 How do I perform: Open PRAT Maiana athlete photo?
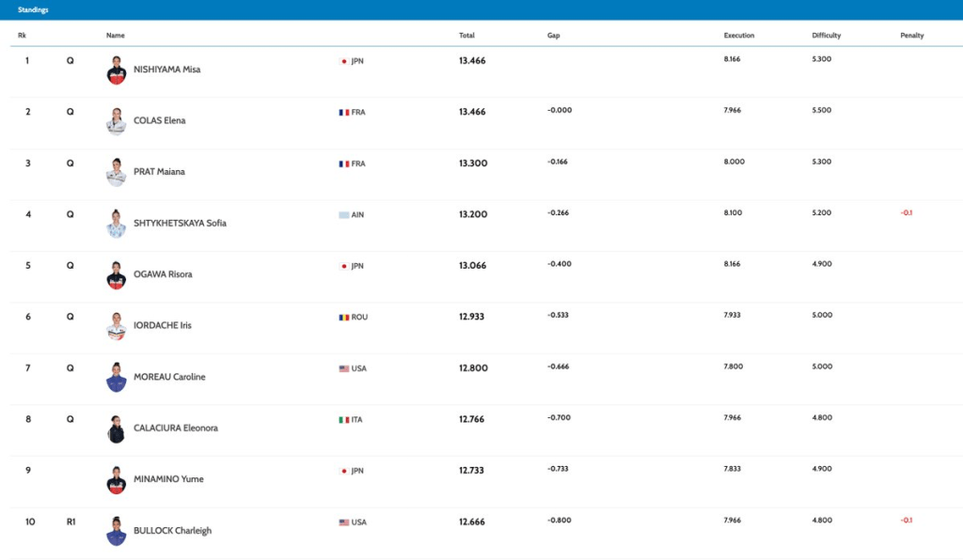[x=116, y=173]
